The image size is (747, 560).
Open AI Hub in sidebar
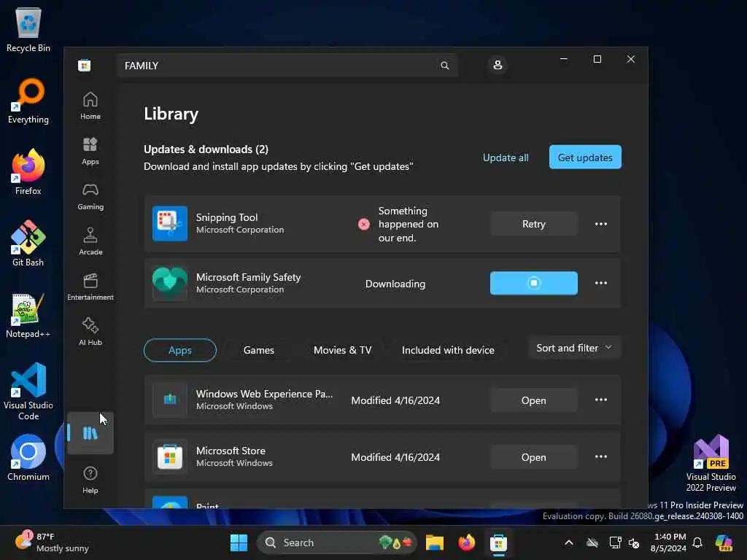click(90, 332)
